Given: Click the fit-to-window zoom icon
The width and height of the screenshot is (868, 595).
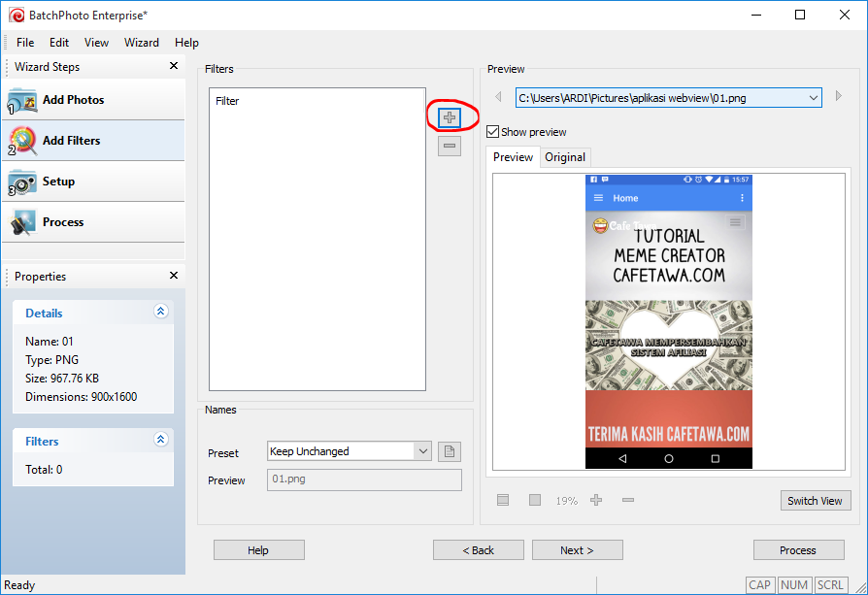Looking at the screenshot, I should click(x=503, y=500).
